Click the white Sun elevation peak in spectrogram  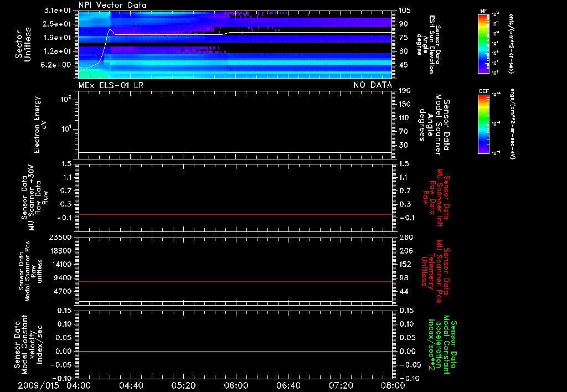(110, 29)
